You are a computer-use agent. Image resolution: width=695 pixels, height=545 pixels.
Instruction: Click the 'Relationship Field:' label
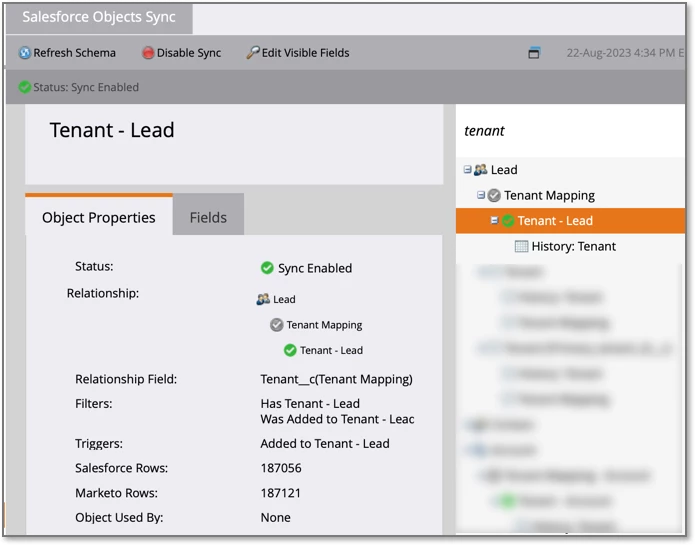pos(126,379)
